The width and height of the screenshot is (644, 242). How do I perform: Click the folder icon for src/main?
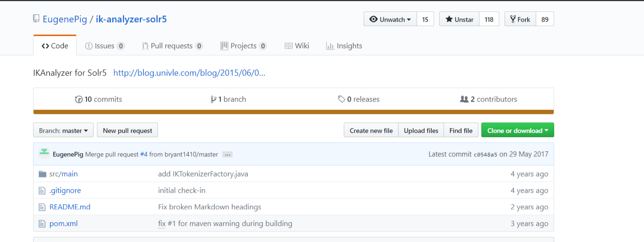coord(43,174)
